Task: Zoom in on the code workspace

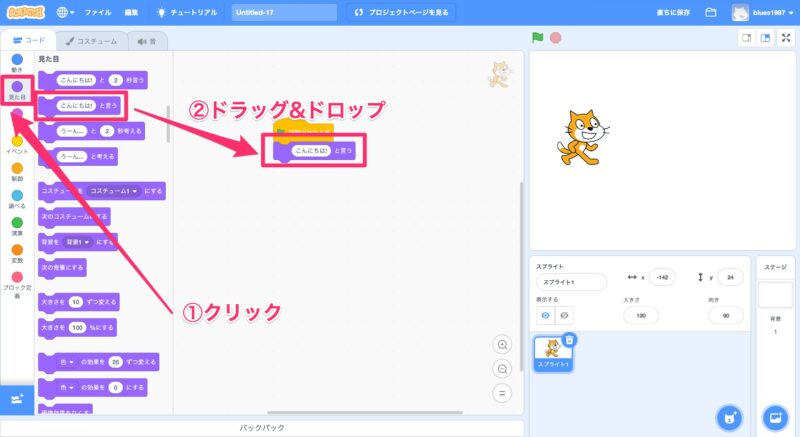Action: [x=503, y=344]
